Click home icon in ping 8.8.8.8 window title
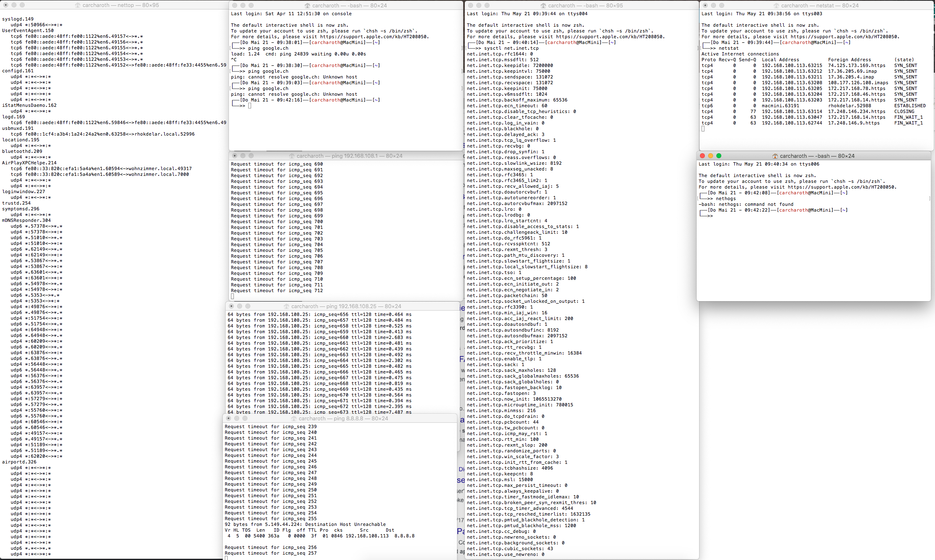The width and height of the screenshot is (935, 560). [x=294, y=419]
